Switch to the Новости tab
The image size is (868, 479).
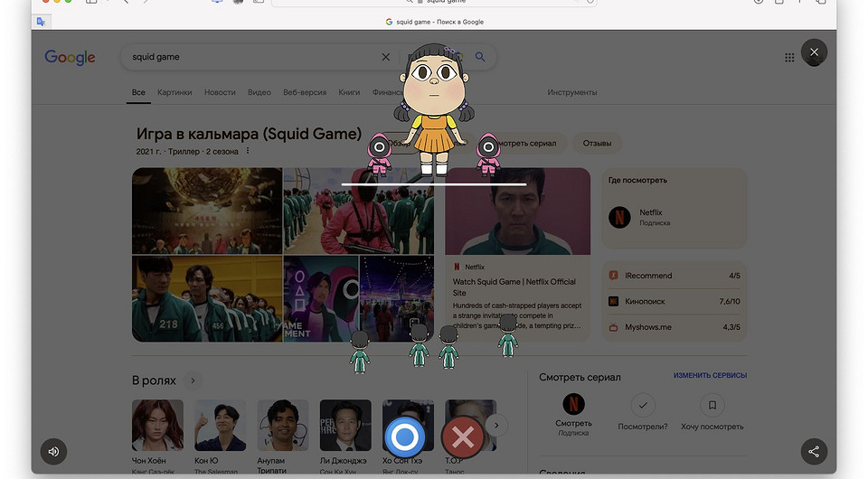[x=220, y=92]
